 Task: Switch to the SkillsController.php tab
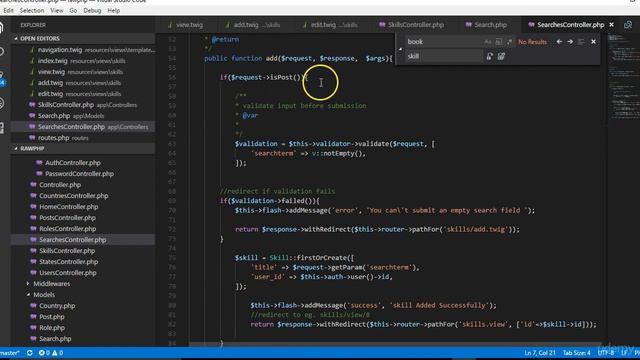coord(411,25)
